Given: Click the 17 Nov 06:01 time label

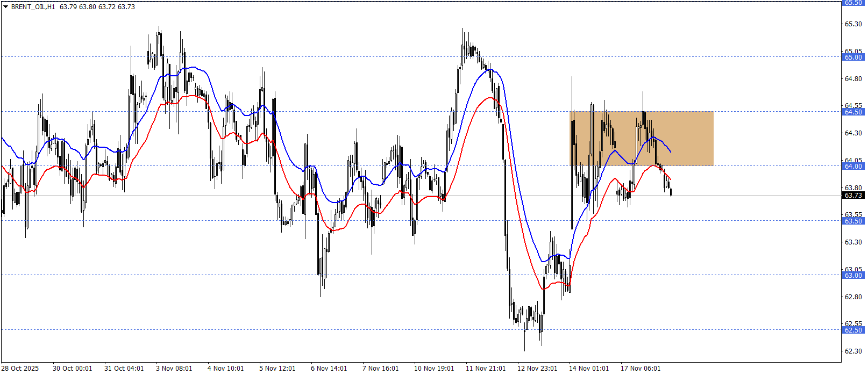Looking at the screenshot, I should (x=640, y=369).
